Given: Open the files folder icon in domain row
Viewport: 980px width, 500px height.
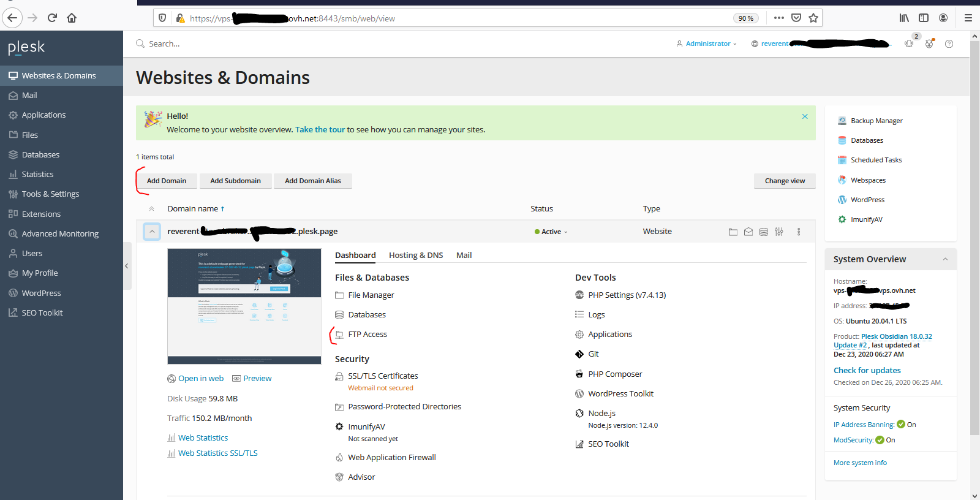Looking at the screenshot, I should pos(733,232).
